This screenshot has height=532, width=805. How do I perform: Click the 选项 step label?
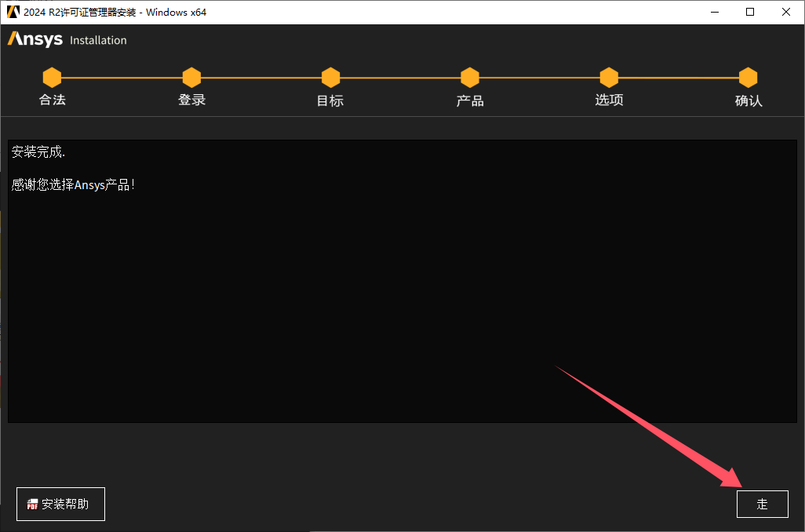pyautogui.click(x=609, y=100)
